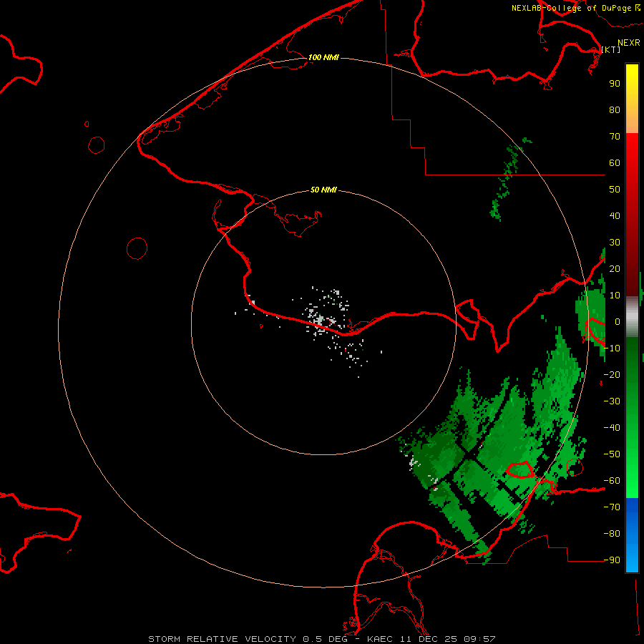
Task: Click the -20 value on velocity scale
Action: tap(612, 375)
